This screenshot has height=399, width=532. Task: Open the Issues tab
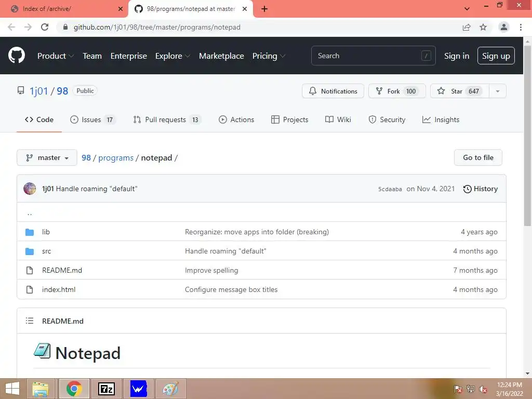point(92,120)
